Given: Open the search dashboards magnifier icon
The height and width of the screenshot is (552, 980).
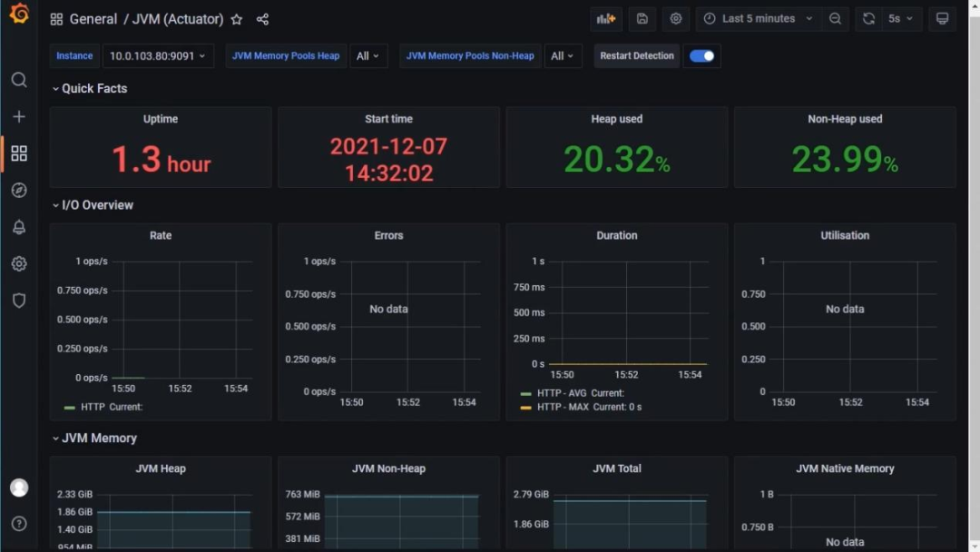Looking at the screenshot, I should pos(19,80).
